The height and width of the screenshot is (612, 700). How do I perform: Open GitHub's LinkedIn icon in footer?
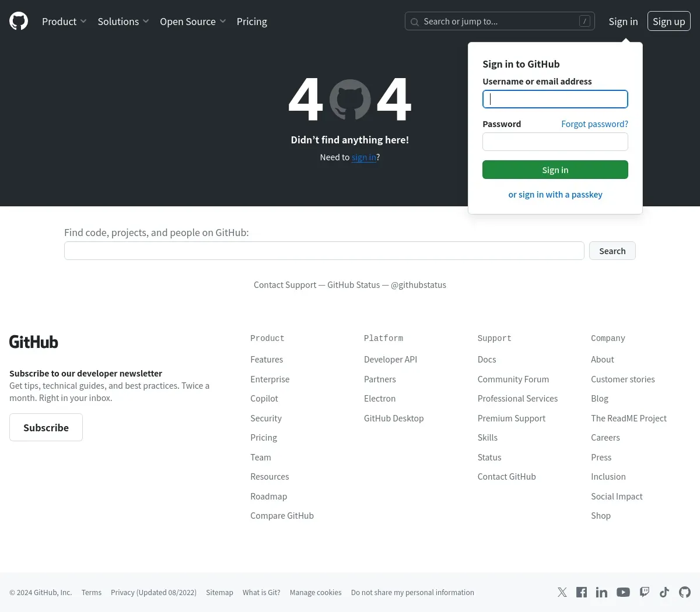[x=601, y=592]
